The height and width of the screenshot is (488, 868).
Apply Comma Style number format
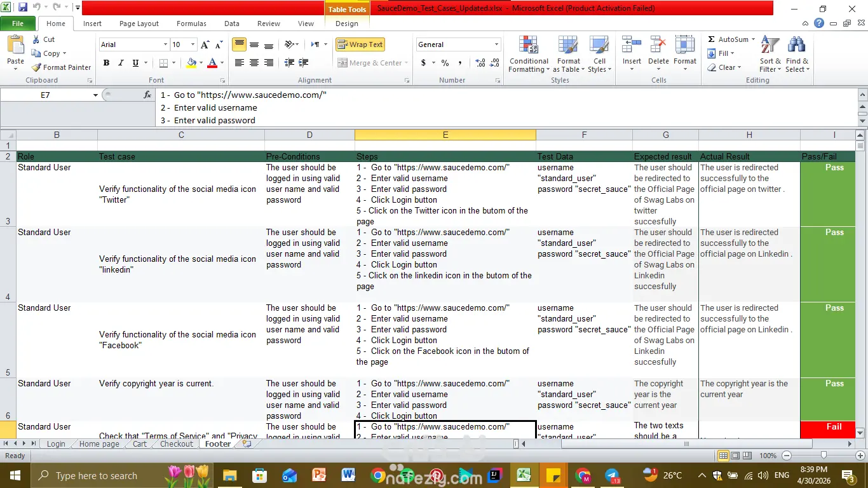(x=460, y=63)
